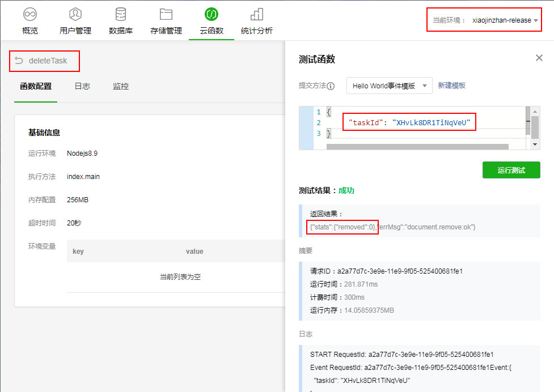This screenshot has height=392, width=554.
Task: Click the back arrow beside deleteTask
Action: pyautogui.click(x=19, y=61)
